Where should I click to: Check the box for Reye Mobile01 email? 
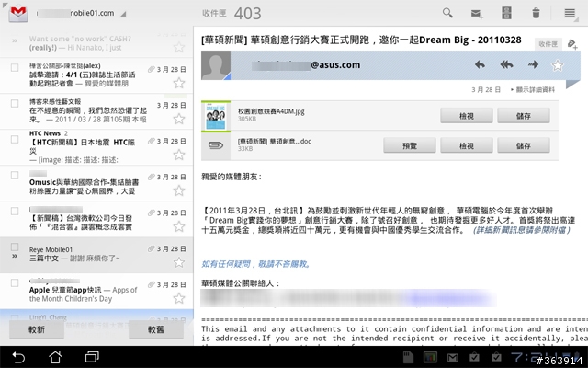(x=15, y=247)
